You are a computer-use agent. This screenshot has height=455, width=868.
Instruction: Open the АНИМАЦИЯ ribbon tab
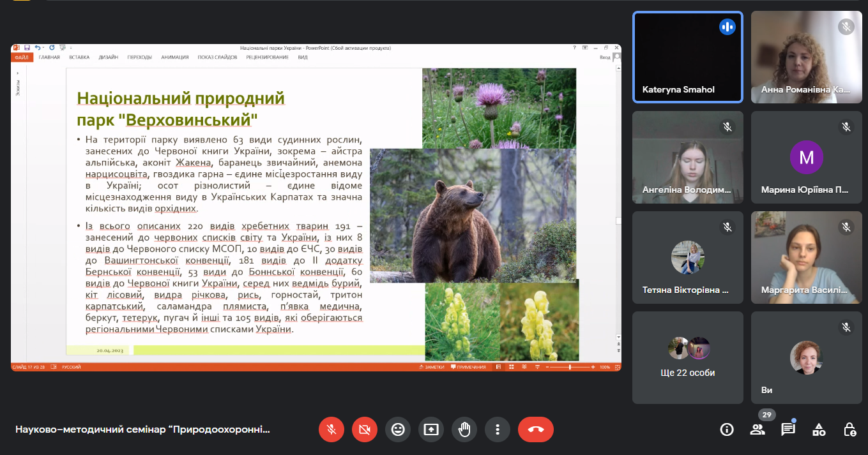coord(174,57)
